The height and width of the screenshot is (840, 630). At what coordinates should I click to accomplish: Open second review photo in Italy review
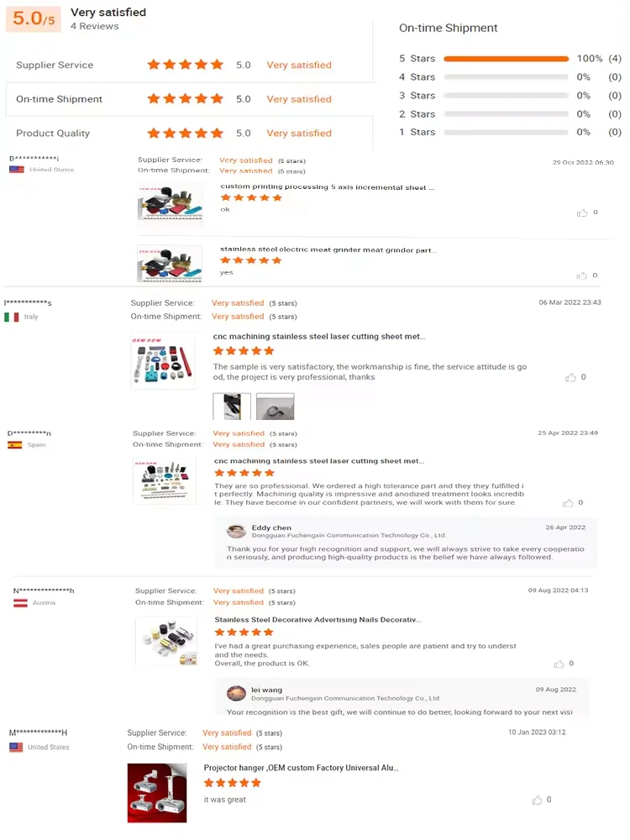(x=275, y=407)
